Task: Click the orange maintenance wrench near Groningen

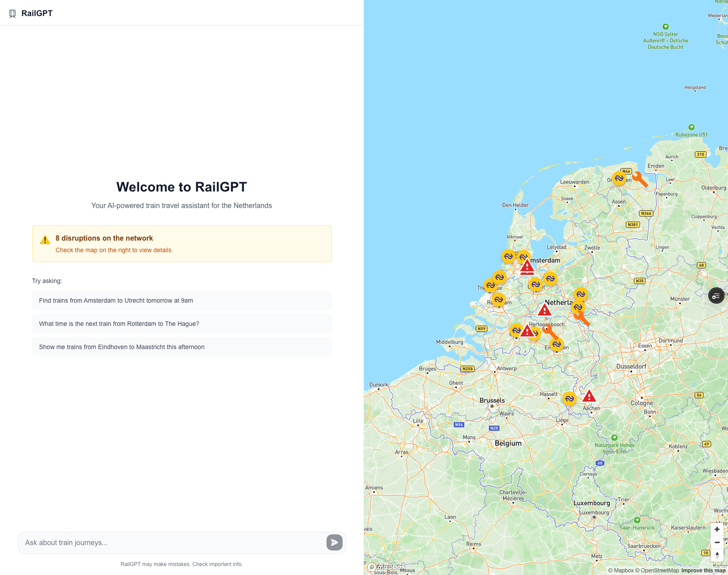Action: click(640, 179)
